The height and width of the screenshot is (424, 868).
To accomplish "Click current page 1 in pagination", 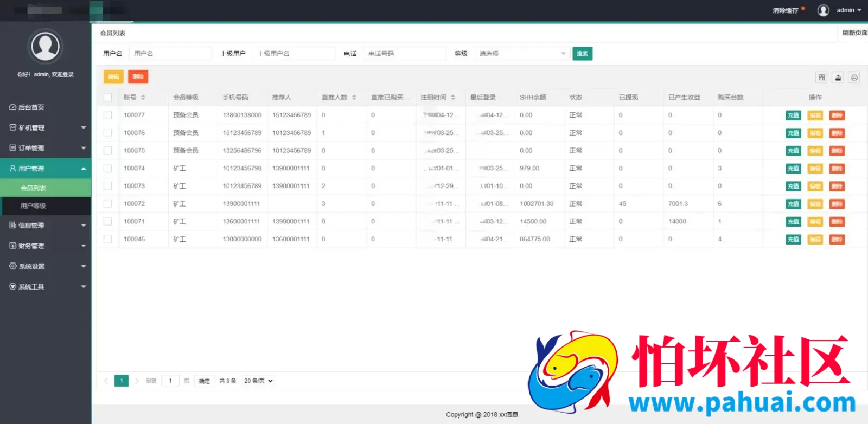I will 122,381.
